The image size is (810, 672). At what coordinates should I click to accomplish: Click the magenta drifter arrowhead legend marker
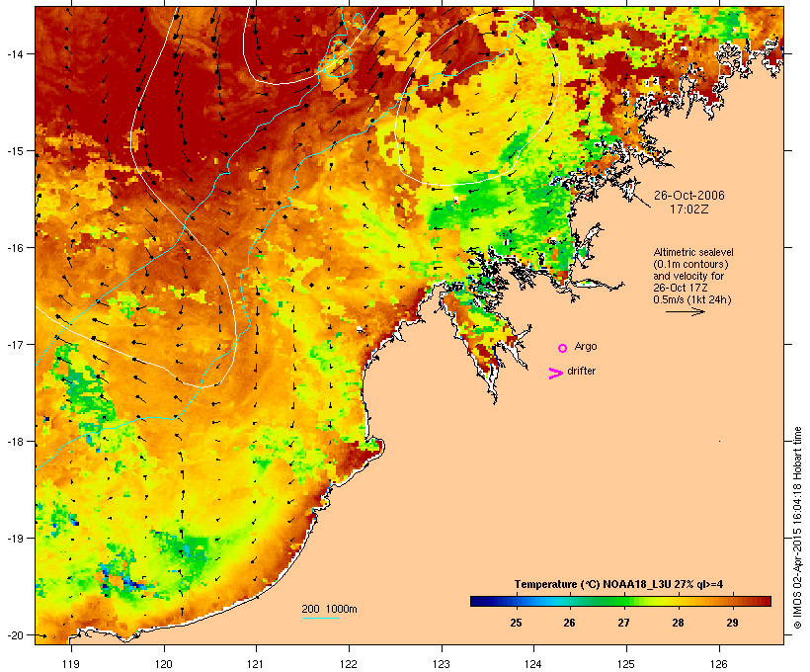coord(556,374)
